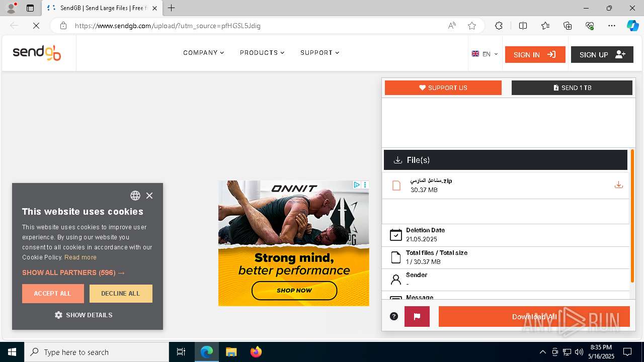Add this page to favorites star

click(472, 26)
